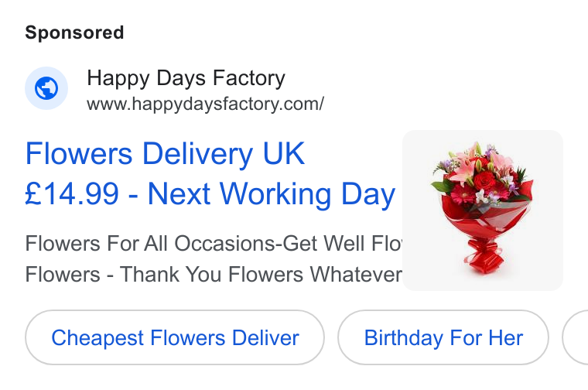This screenshot has width=588, height=390.
Task: Open the Happy Days Factory site name
Action: click(x=186, y=78)
